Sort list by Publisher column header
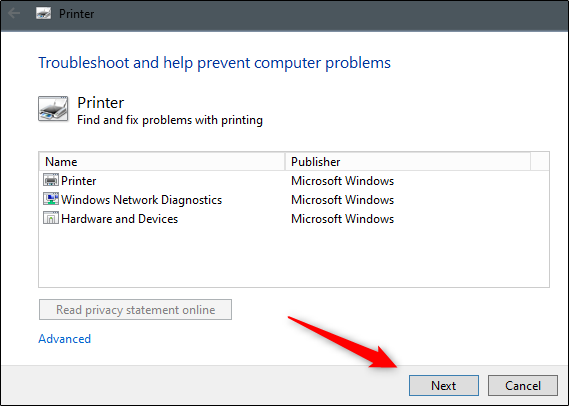Image resolution: width=569 pixels, height=406 pixels. [408, 161]
